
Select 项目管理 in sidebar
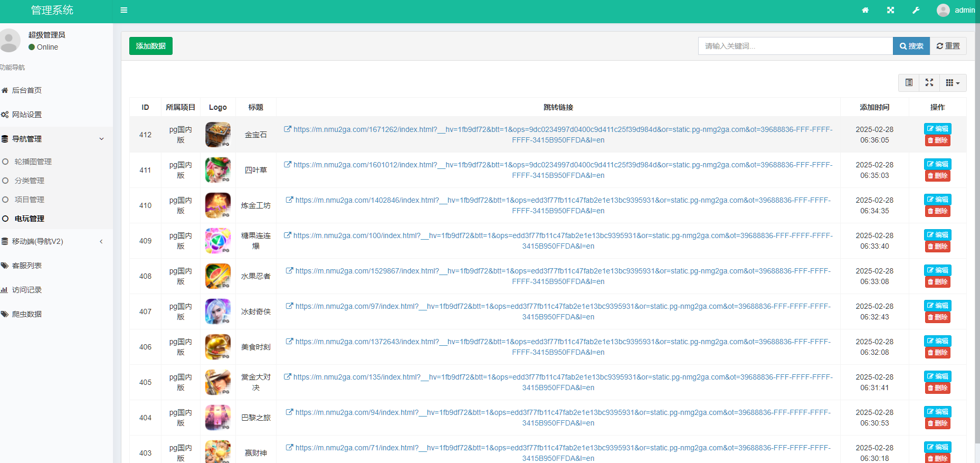click(30, 200)
